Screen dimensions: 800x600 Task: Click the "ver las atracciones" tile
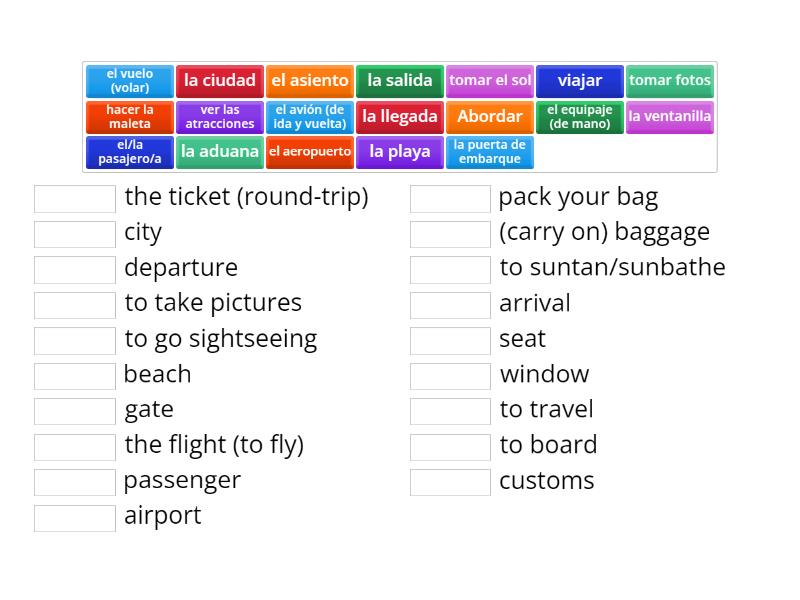point(220,117)
